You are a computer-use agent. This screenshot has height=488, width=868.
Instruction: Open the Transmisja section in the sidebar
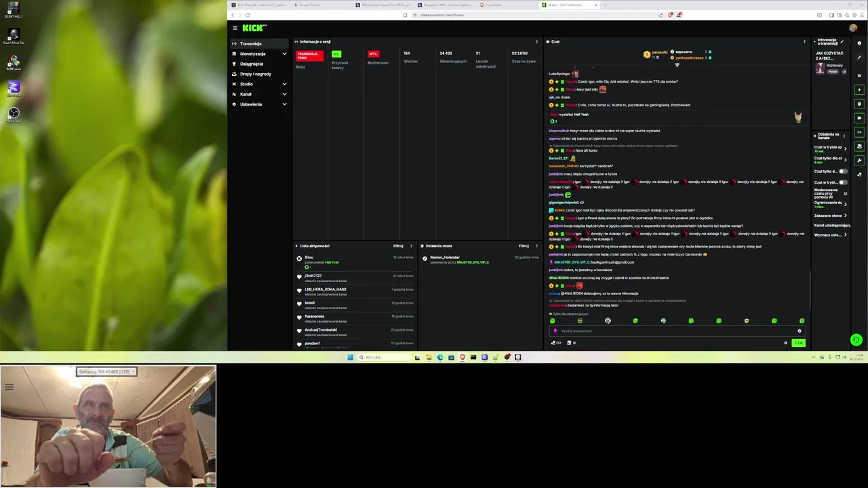tap(260, 43)
